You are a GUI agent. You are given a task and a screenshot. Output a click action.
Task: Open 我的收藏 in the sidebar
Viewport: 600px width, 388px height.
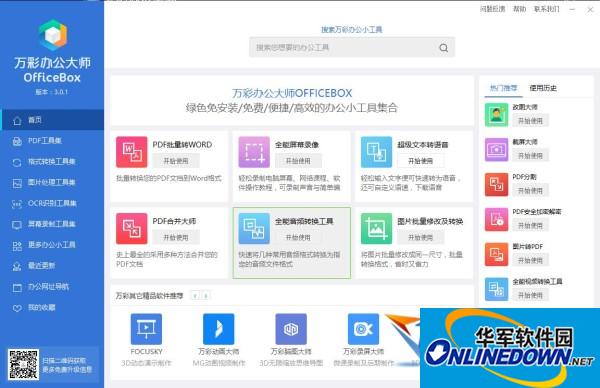click(x=52, y=308)
